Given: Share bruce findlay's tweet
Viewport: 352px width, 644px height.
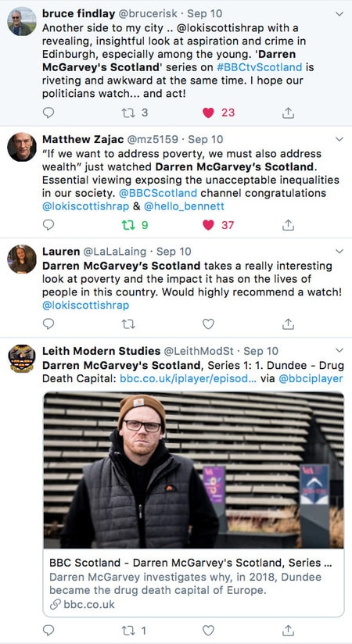Looking at the screenshot, I should click(x=289, y=113).
